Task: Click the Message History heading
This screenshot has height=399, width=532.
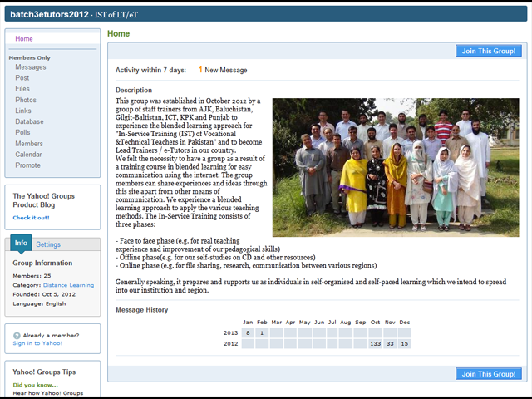Action: coord(142,310)
